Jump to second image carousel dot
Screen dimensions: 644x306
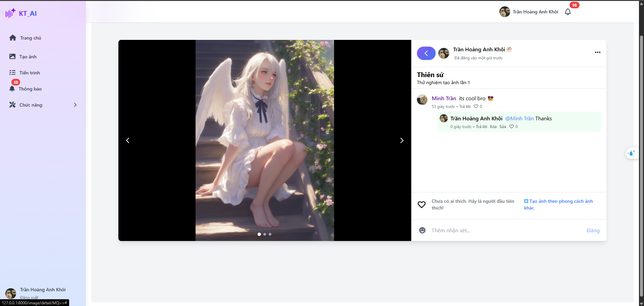click(265, 234)
